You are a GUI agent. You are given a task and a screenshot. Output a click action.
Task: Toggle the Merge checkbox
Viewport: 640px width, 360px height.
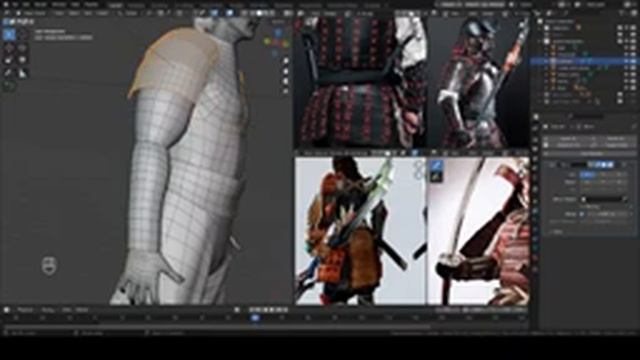[582, 214]
